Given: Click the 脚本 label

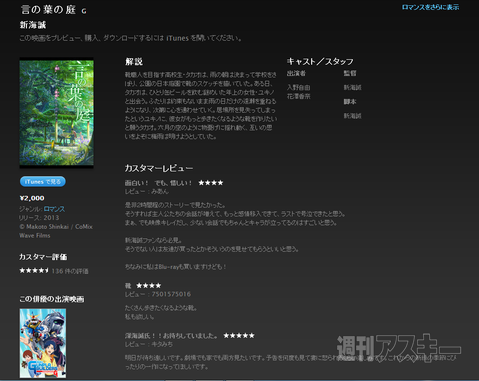Looking at the screenshot, I should (x=350, y=102).
